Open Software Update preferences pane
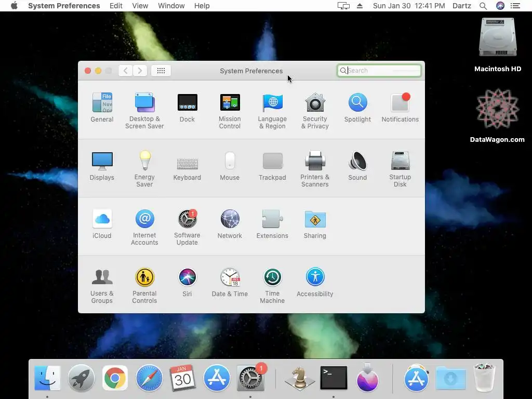 (x=187, y=227)
